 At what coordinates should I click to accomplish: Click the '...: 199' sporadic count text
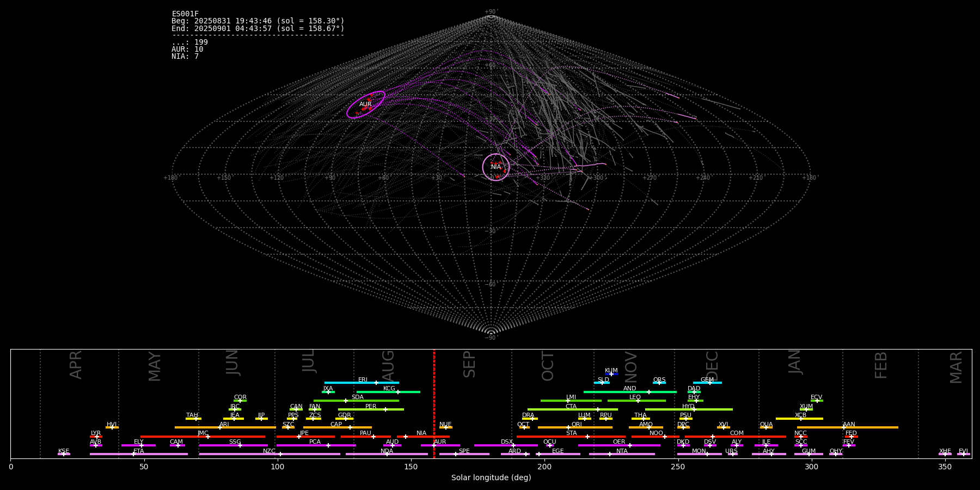189,42
